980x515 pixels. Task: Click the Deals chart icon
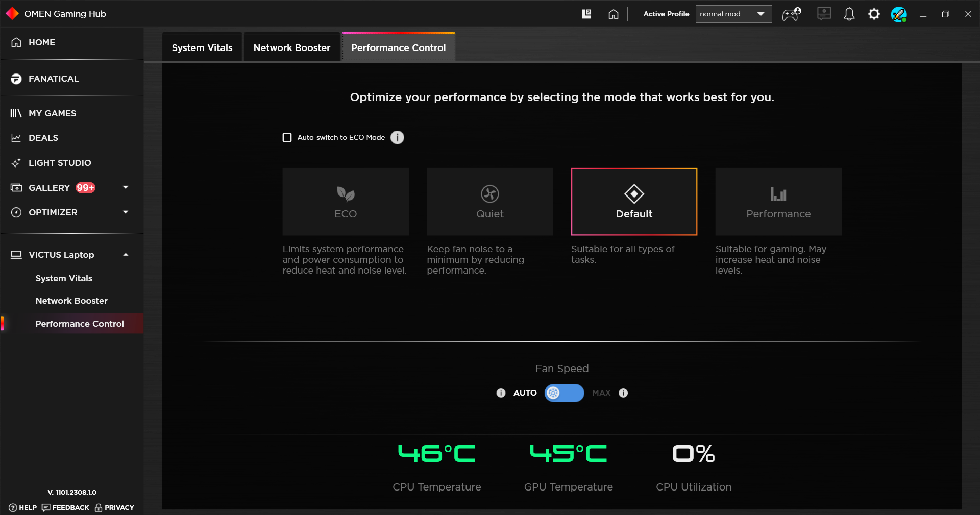[16, 138]
